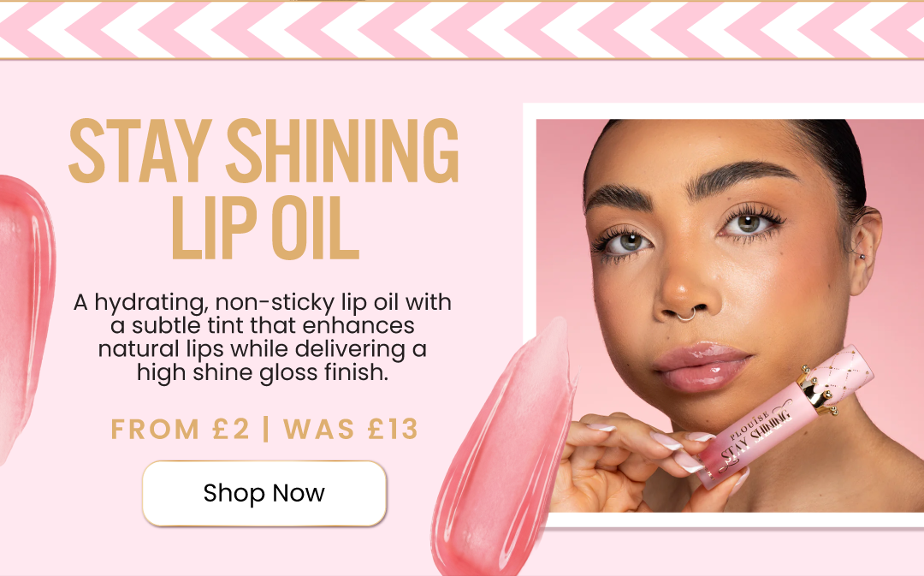The image size is (924, 576).
Task: Click the Shop Now button
Action: click(264, 494)
